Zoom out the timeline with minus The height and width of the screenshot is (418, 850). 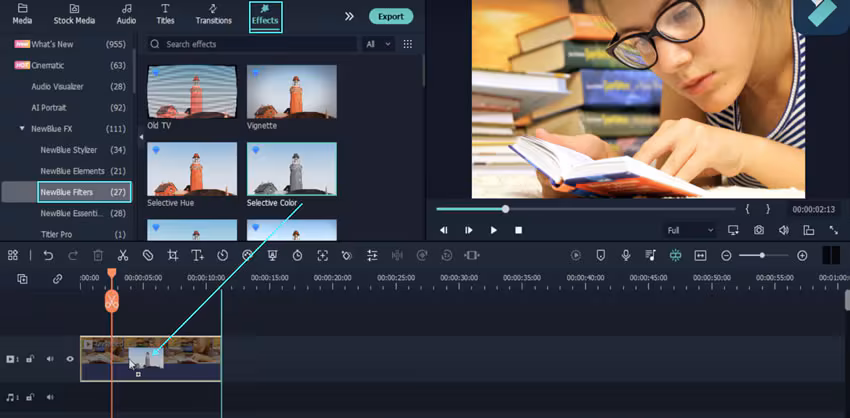coord(726,255)
